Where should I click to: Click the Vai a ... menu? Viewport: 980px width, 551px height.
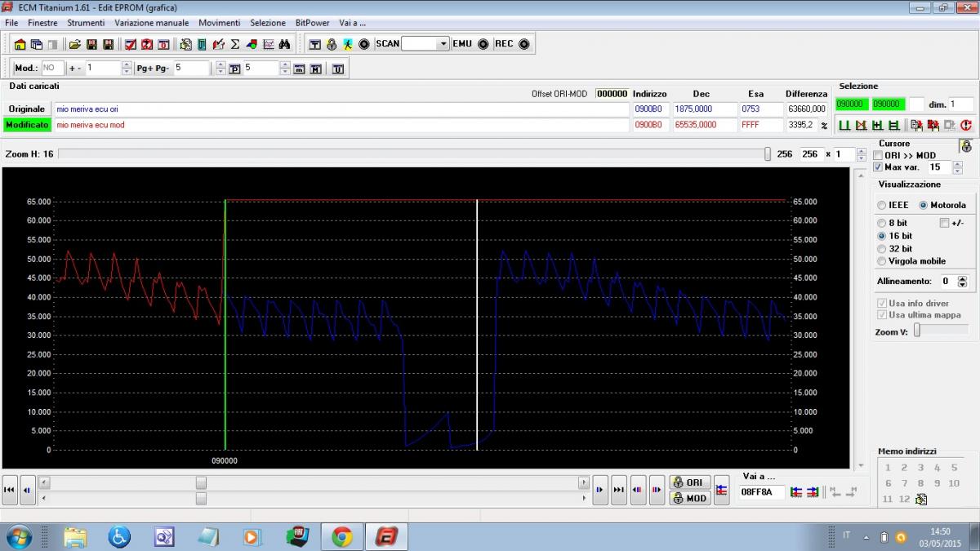pyautogui.click(x=353, y=23)
